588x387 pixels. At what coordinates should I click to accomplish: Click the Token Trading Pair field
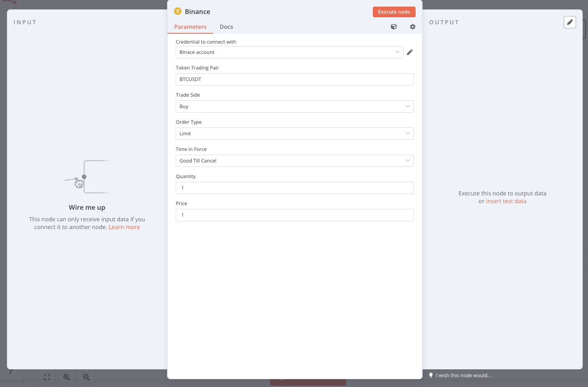pyautogui.click(x=295, y=79)
